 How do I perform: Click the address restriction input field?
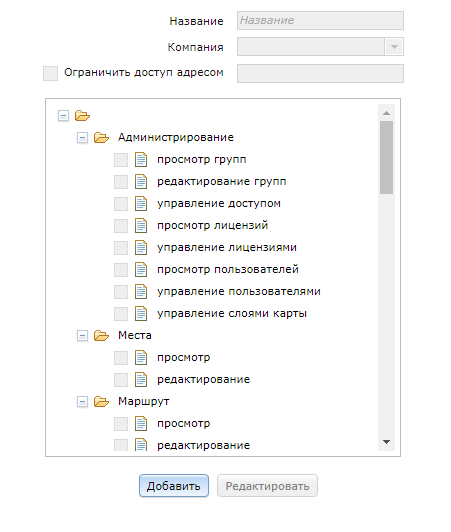click(x=320, y=73)
